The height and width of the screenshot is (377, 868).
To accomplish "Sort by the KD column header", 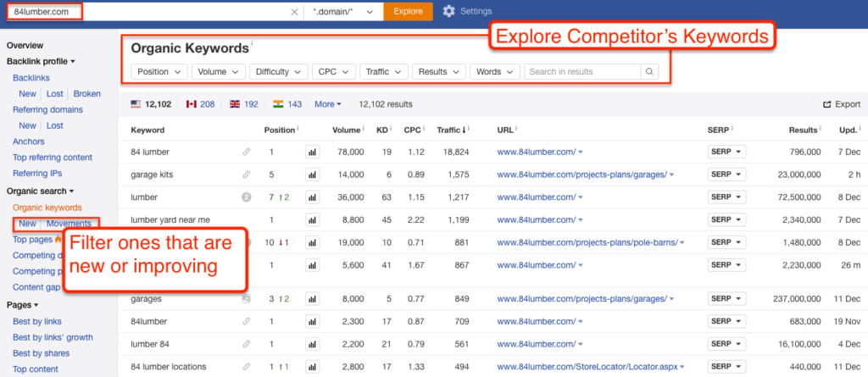I will tap(384, 130).
